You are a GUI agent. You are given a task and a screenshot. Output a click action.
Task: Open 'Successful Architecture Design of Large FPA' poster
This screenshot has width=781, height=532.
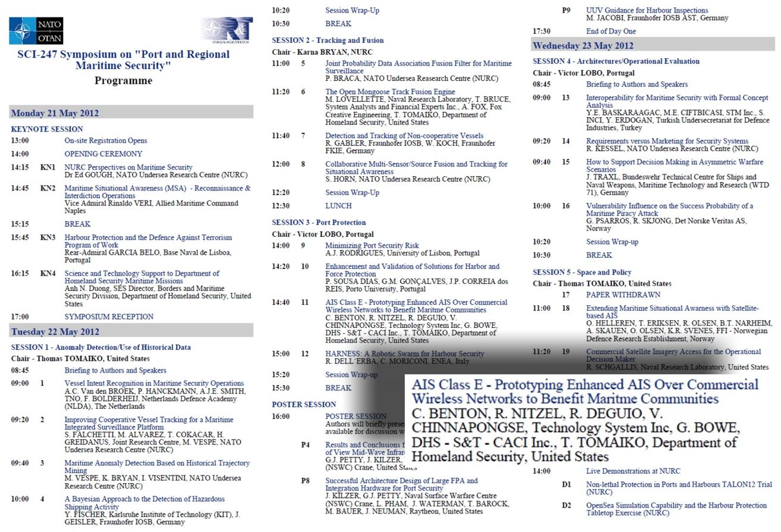point(402,485)
